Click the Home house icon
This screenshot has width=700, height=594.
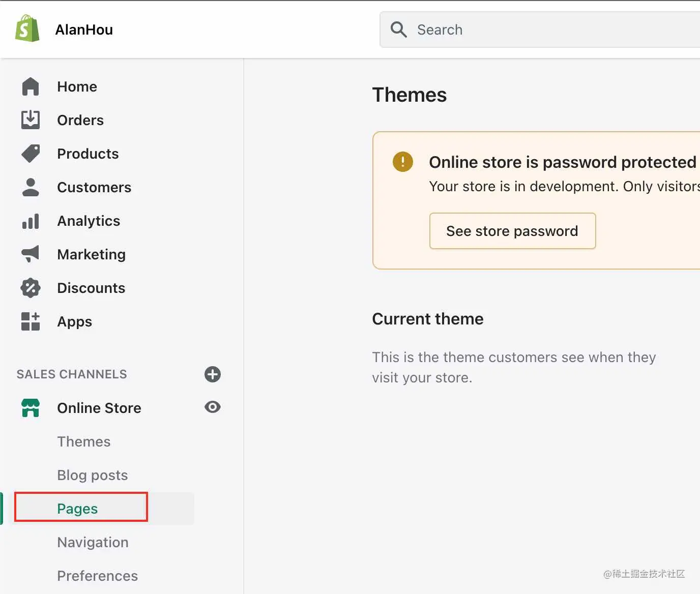[31, 86]
